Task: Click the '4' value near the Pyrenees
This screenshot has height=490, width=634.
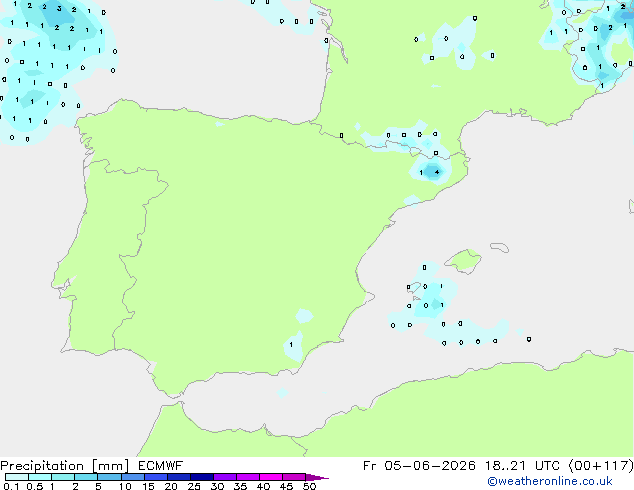Action: coord(437,172)
